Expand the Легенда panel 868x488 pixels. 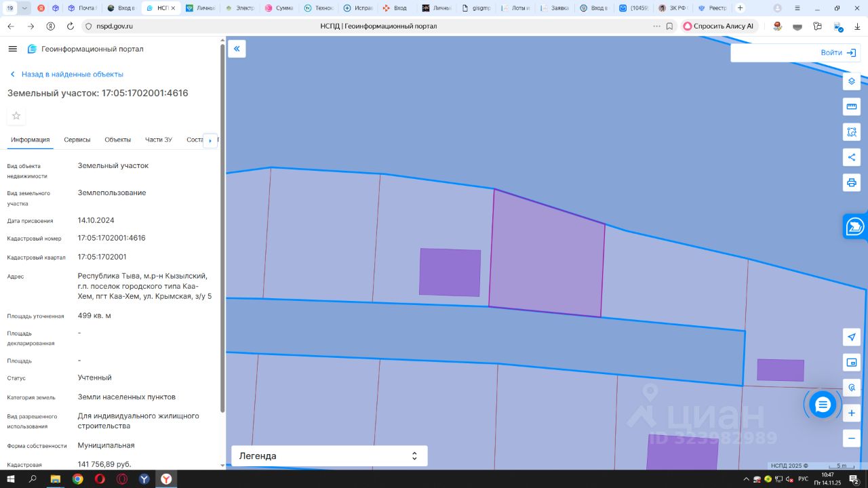click(x=330, y=456)
